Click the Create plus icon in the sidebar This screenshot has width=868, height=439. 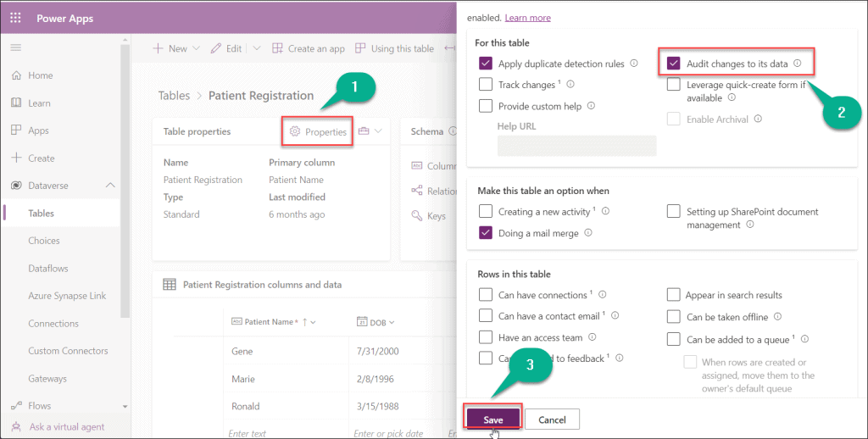(x=16, y=158)
